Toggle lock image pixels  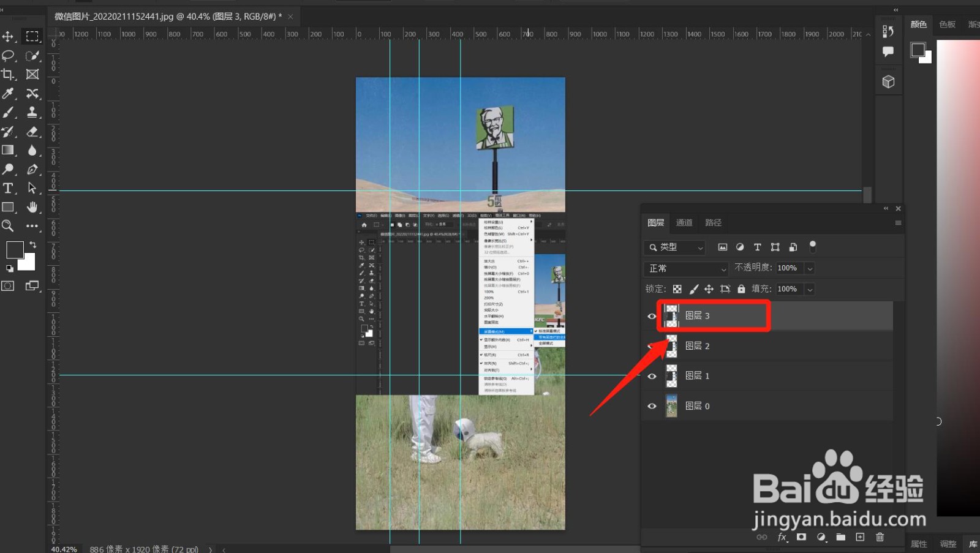pyautogui.click(x=693, y=289)
